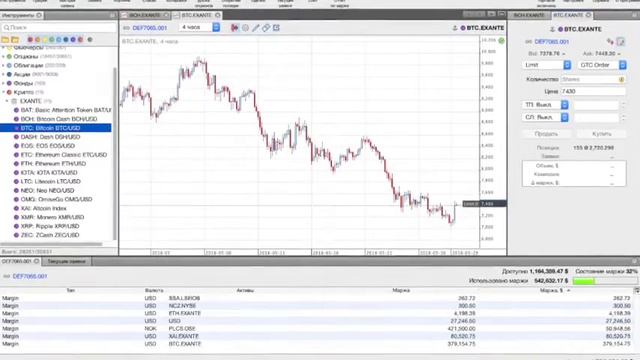This screenshot has width=640, height=360.
Task: Click the first yellow folder icon under search
Action: click(5, 40)
